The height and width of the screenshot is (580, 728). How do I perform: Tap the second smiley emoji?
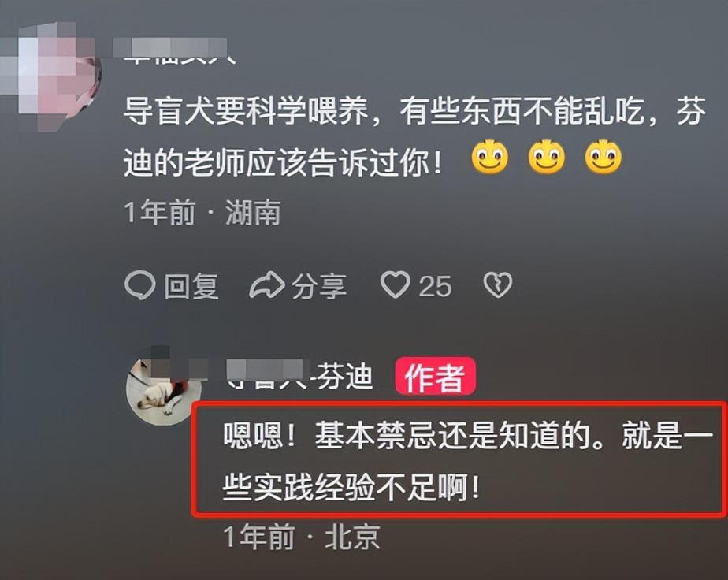pos(547,157)
